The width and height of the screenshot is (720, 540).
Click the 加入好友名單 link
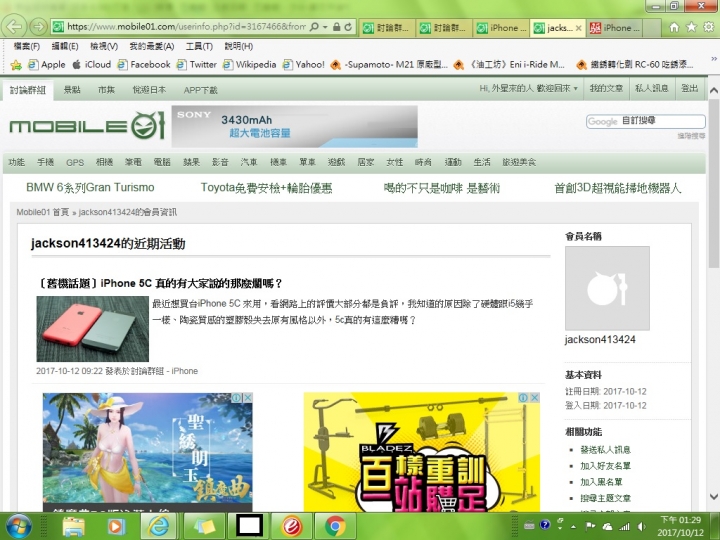605,466
